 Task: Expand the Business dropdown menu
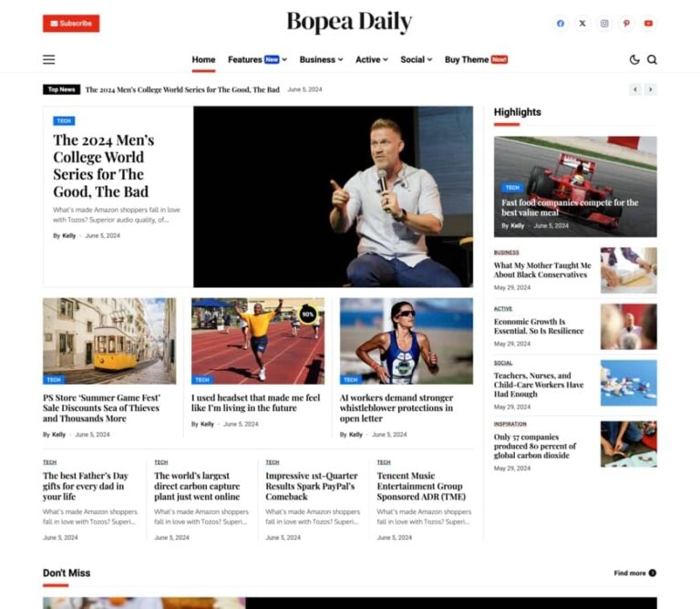[321, 59]
